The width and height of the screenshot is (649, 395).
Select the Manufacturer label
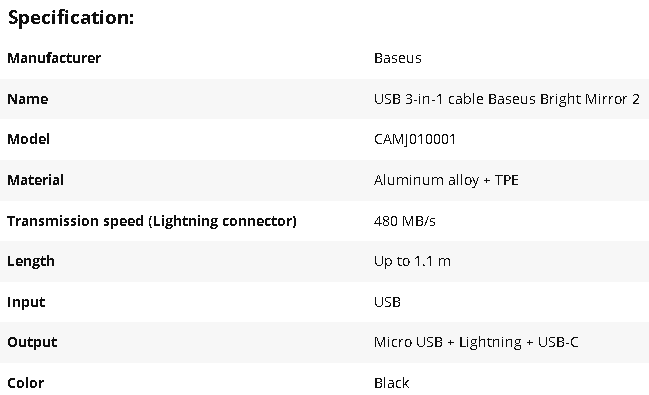click(x=54, y=58)
